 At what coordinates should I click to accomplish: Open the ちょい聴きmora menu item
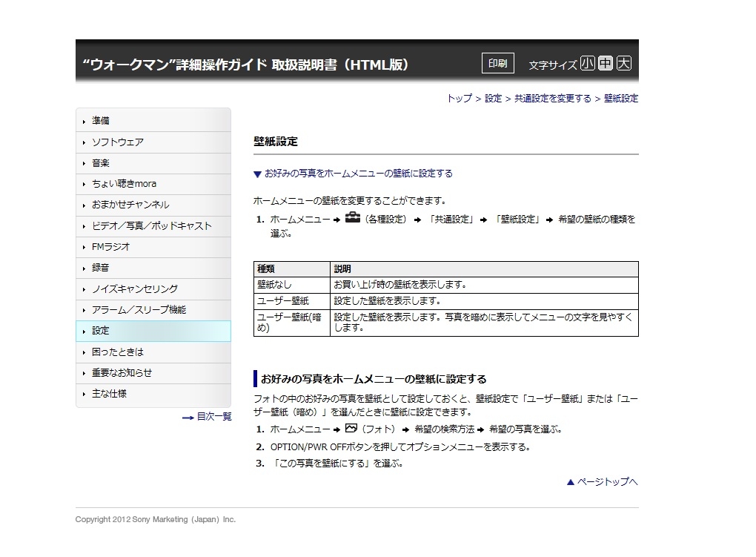coord(124,184)
